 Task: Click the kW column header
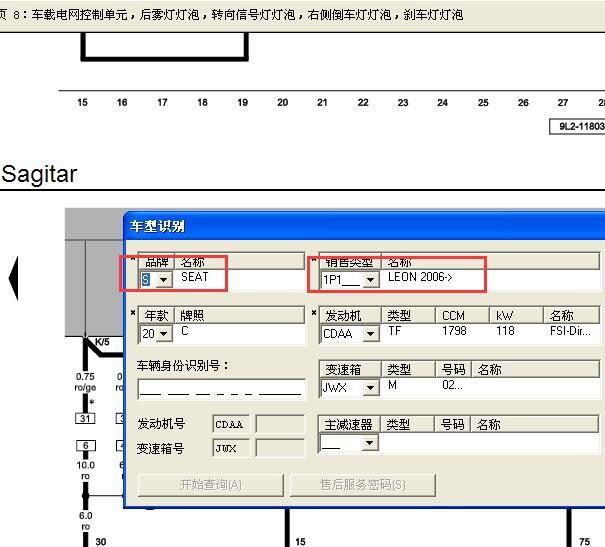coord(516,315)
